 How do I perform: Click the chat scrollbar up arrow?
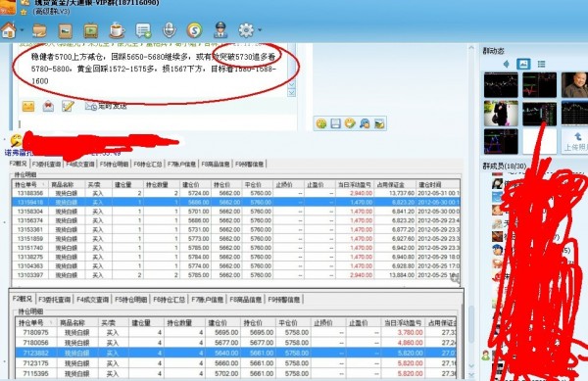point(471,48)
